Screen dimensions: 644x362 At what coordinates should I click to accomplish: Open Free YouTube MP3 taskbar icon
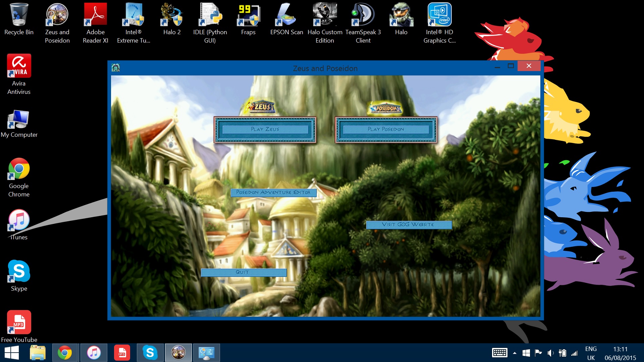(122, 353)
